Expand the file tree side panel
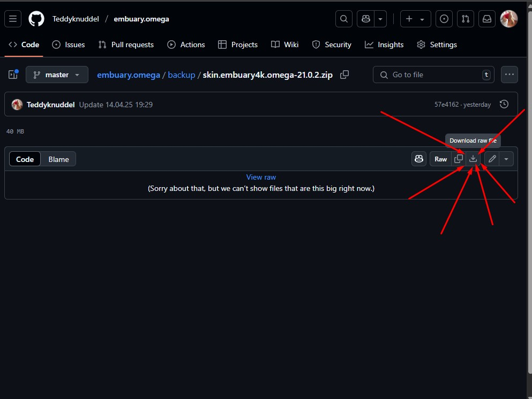This screenshot has height=399, width=532. [x=13, y=75]
